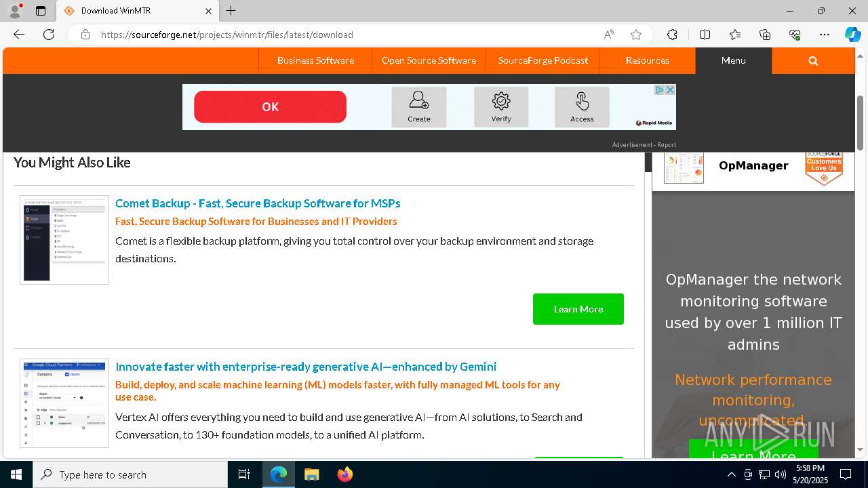This screenshot has width=868, height=488.
Task: Click the Access icon in ad
Action: click(582, 107)
